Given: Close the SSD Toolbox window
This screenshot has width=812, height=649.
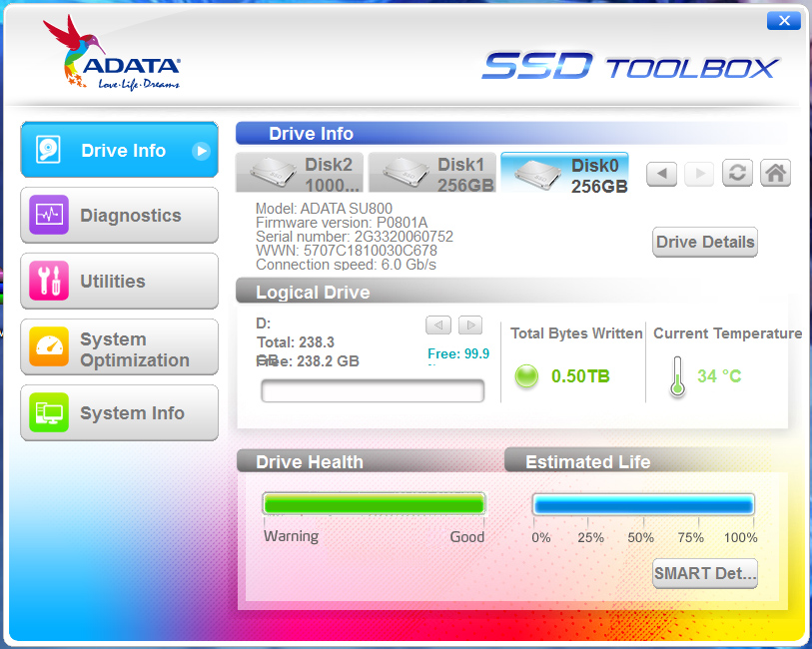Looking at the screenshot, I should (784, 20).
